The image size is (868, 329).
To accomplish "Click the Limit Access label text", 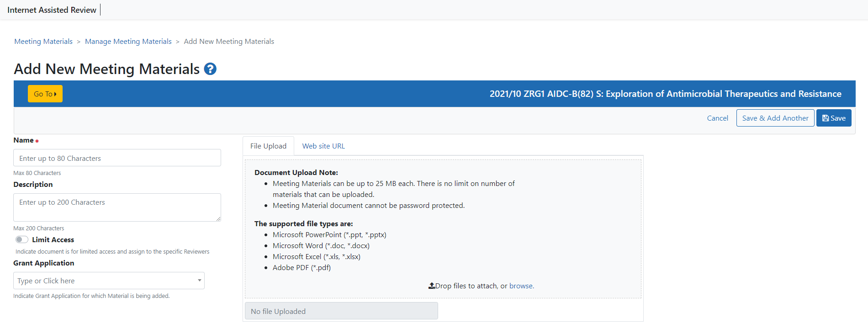I will point(53,239).
